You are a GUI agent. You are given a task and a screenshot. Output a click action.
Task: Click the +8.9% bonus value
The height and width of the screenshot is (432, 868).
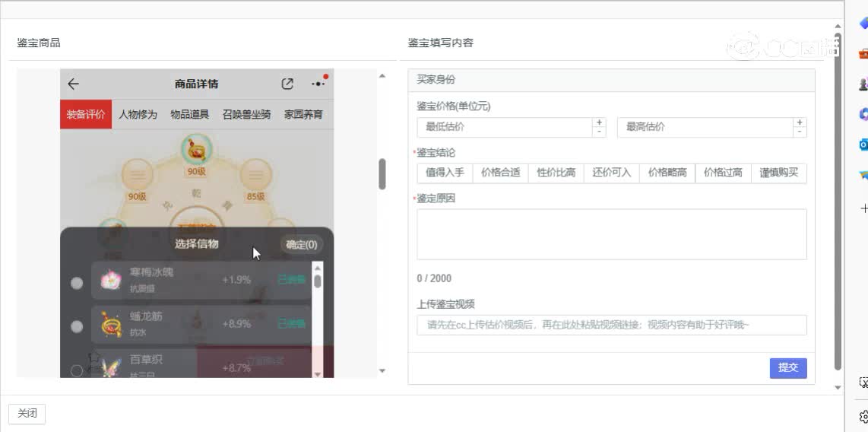pyautogui.click(x=236, y=324)
